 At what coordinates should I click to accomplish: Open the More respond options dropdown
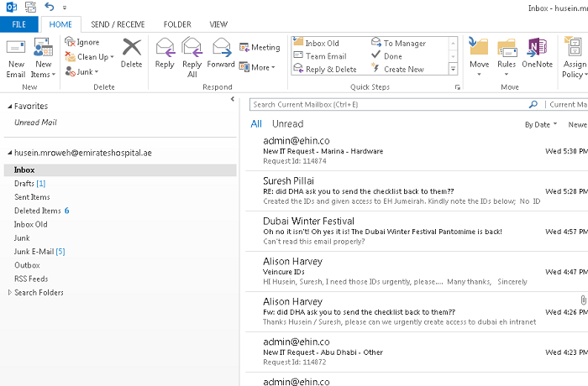(x=257, y=67)
